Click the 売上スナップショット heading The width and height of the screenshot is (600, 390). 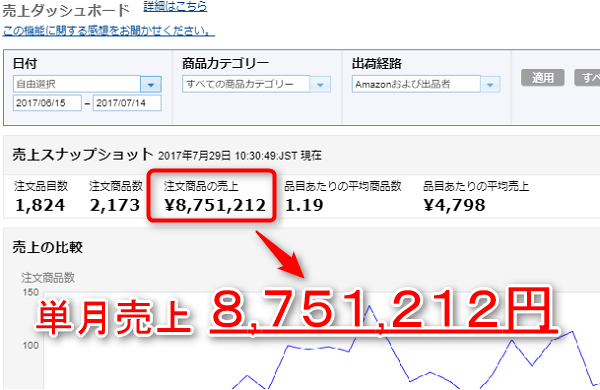tap(83, 155)
